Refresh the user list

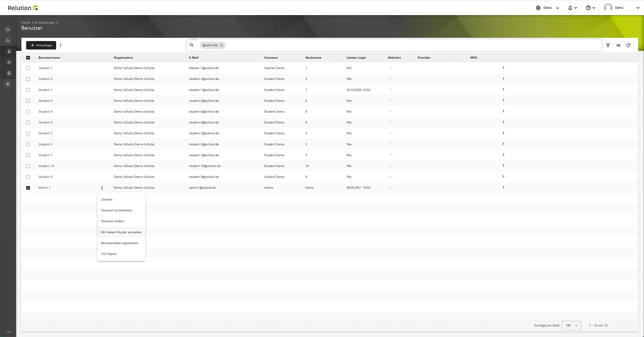click(628, 45)
